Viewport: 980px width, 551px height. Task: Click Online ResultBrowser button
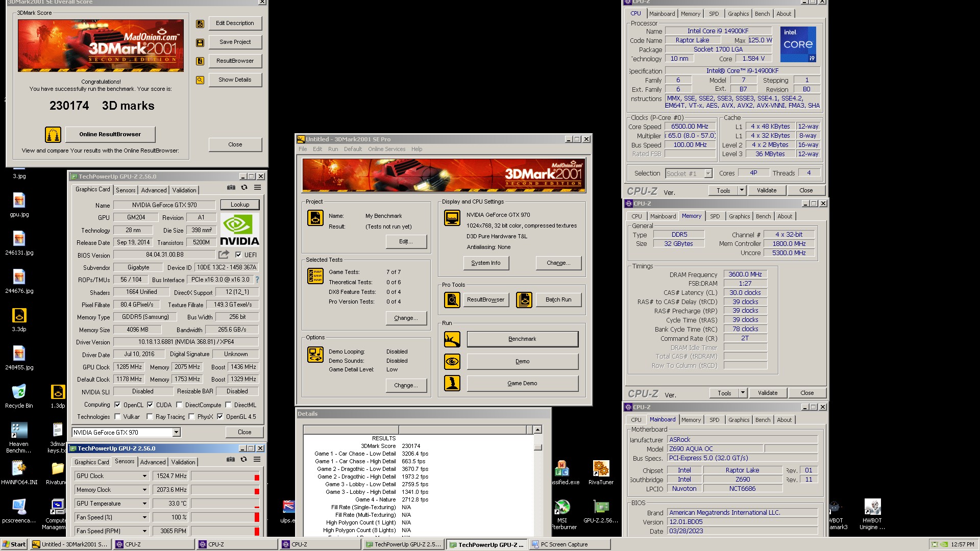(x=110, y=135)
